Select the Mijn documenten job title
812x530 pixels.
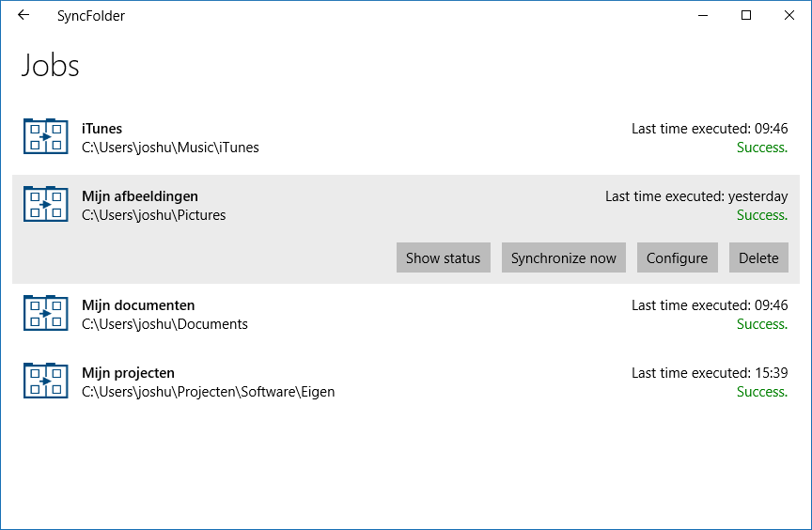click(x=138, y=305)
